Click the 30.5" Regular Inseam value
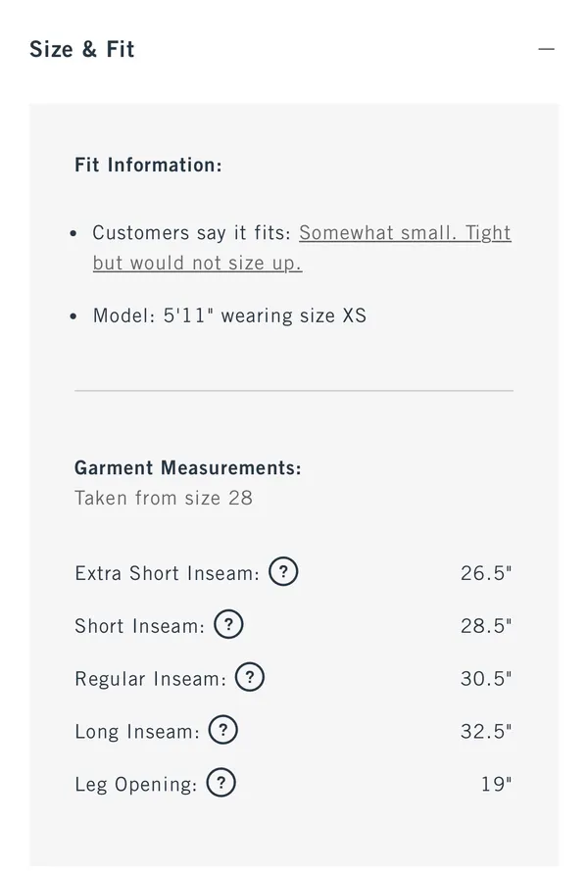 [x=486, y=678]
